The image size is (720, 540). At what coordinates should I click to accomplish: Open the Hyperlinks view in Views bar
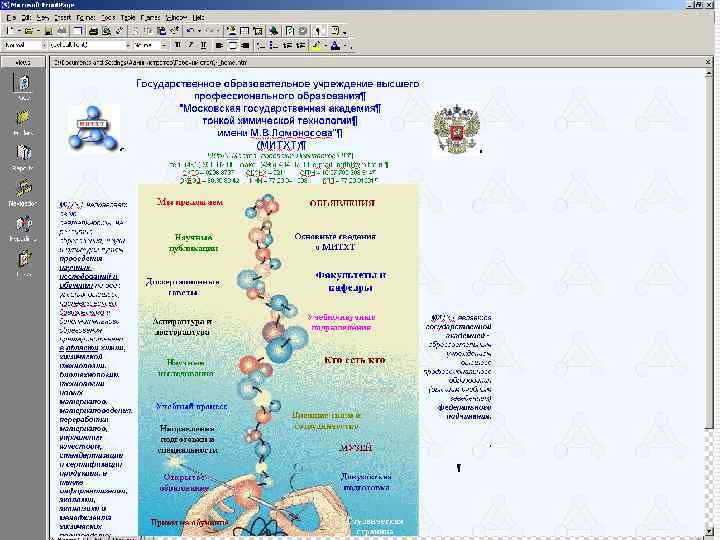pyautogui.click(x=22, y=228)
